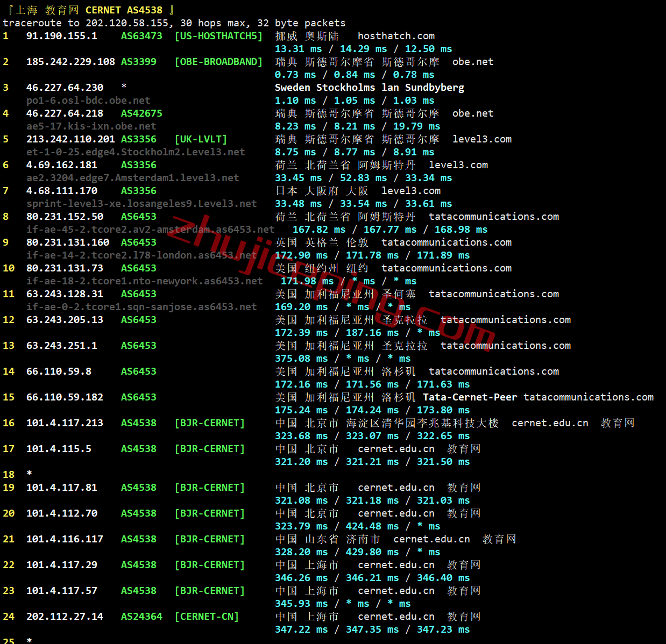Screen dimensions: 666x644
Task: Select the AS number AS24364
Action: [x=141, y=617]
